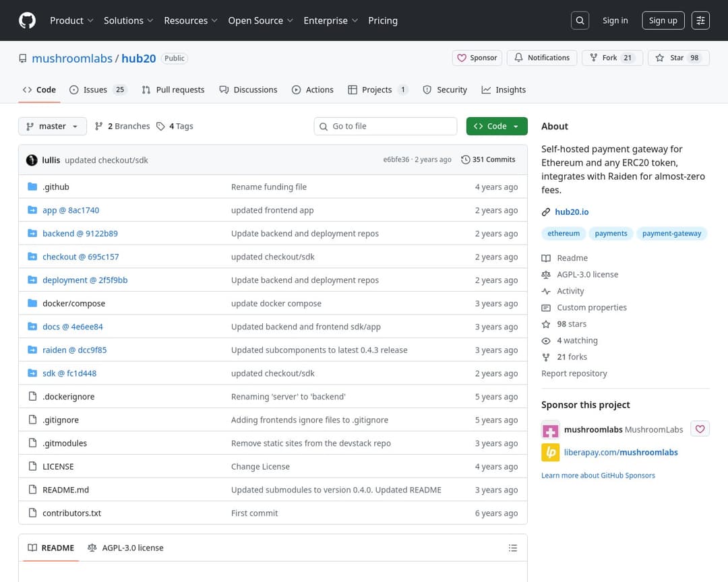The width and height of the screenshot is (728, 582).
Task: Click the history clock icon by 351 Commits
Action: click(x=465, y=160)
